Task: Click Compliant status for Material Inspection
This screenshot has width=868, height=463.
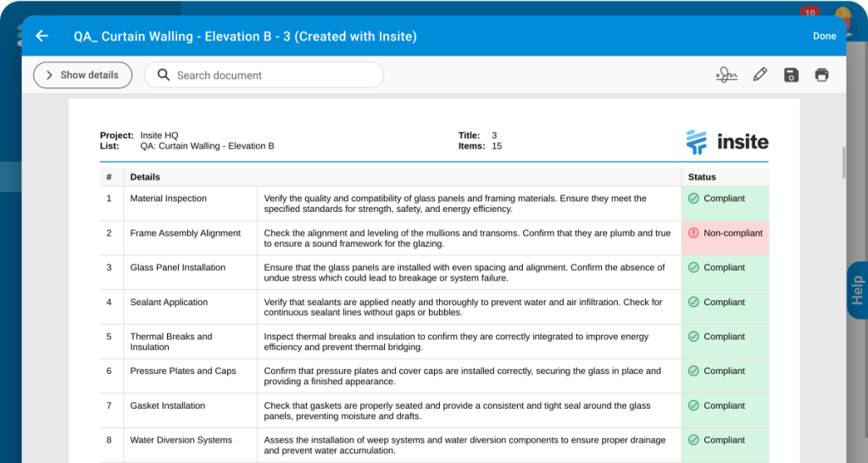Action: [716, 198]
